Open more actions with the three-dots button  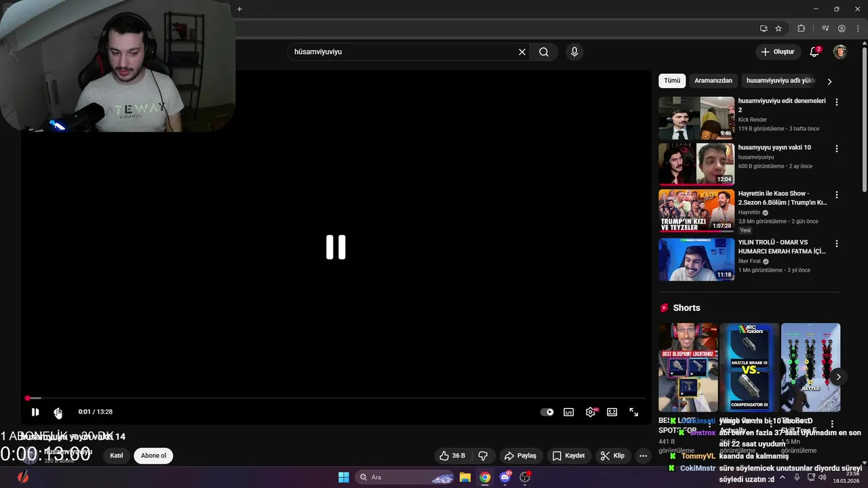pos(643,455)
